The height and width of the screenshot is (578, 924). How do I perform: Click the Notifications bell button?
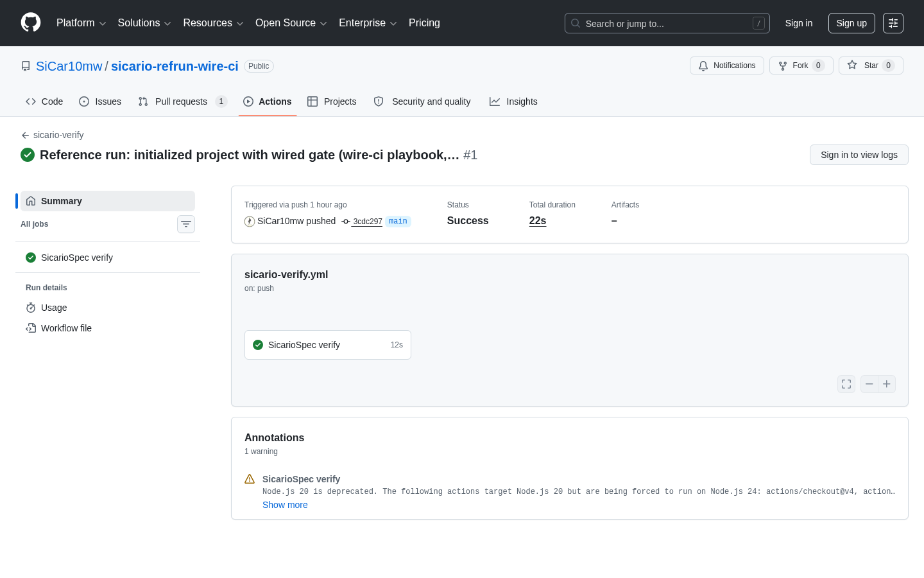point(726,66)
